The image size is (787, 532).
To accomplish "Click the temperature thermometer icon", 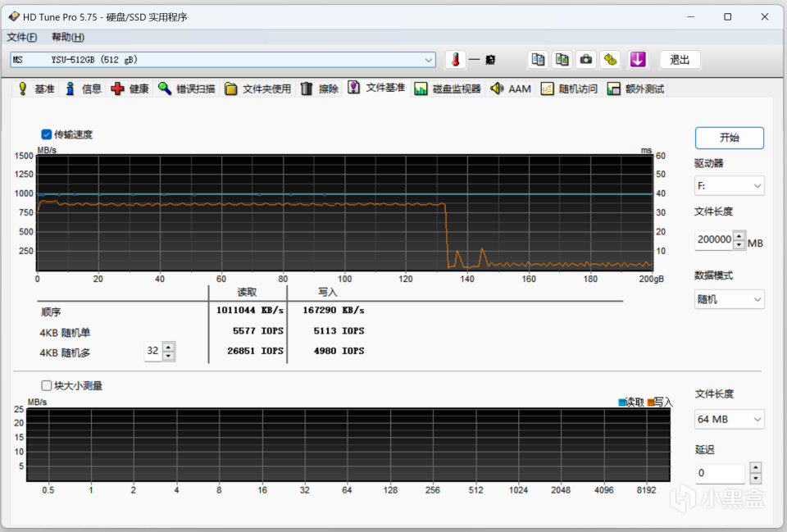I will coord(455,60).
